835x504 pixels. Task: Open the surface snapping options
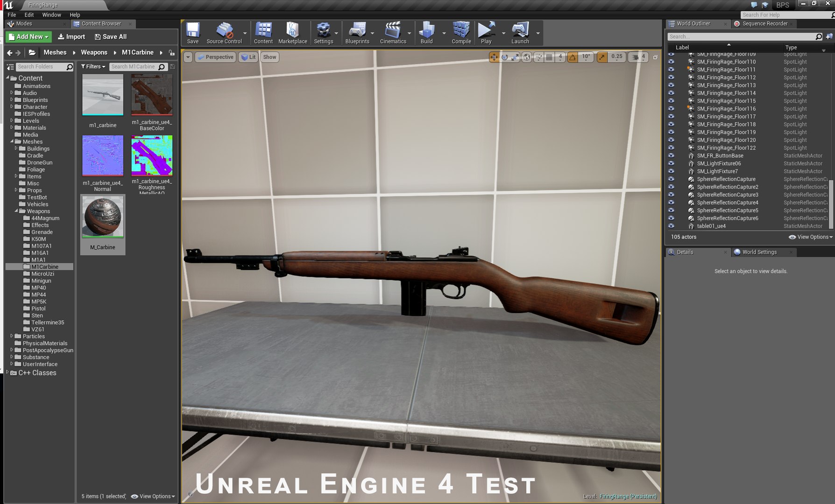coord(538,57)
